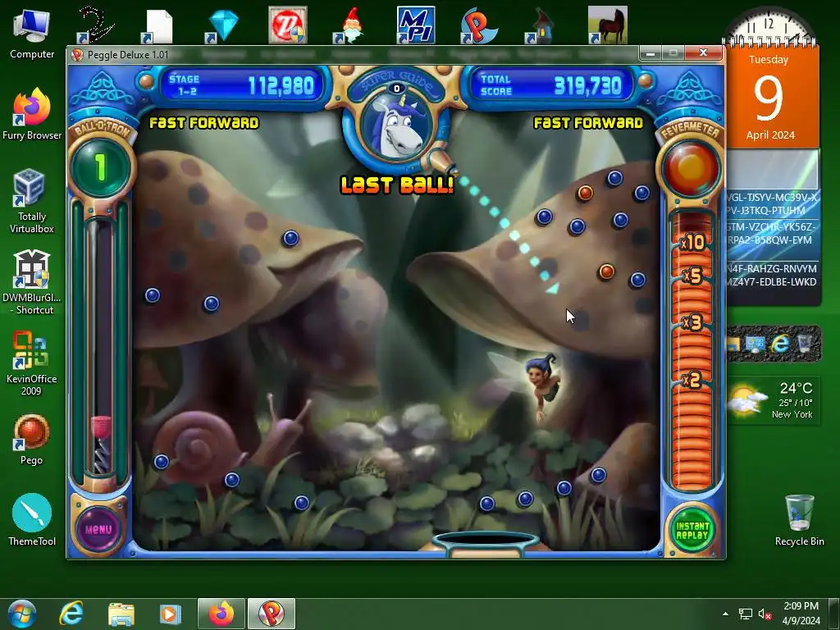The height and width of the screenshot is (630, 840).
Task: Select the dotted swirl cursor desktop shortcut
Action: [x=95, y=25]
